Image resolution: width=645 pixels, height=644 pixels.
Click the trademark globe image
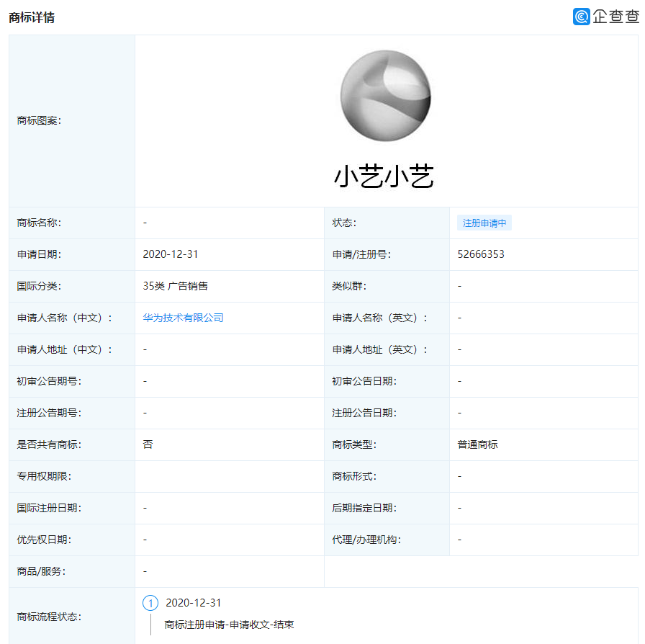tap(386, 96)
